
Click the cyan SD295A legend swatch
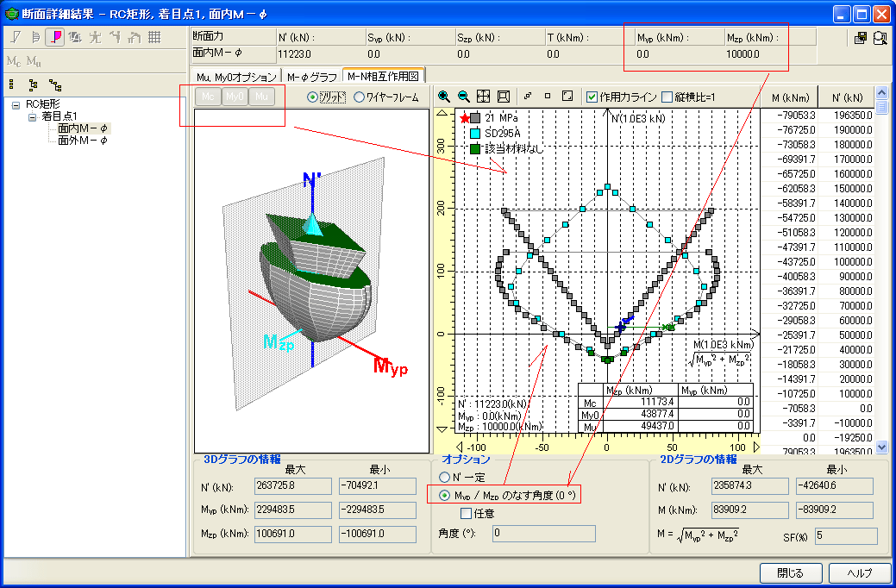(475, 134)
